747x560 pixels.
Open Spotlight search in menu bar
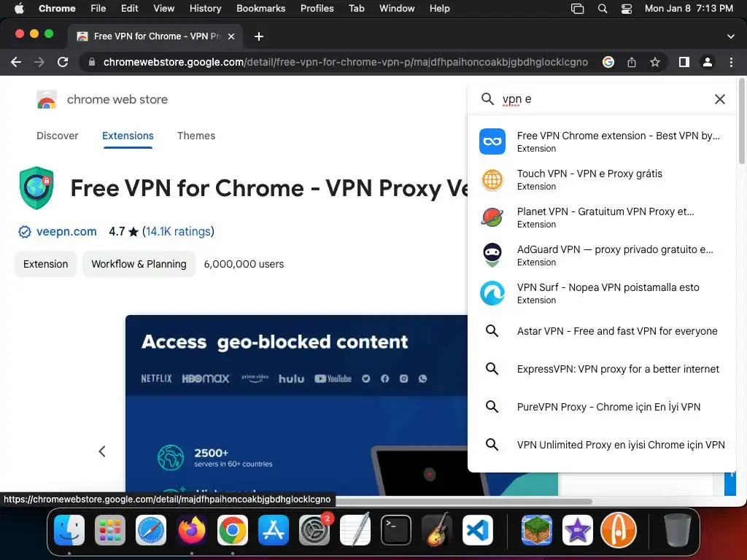tap(602, 9)
